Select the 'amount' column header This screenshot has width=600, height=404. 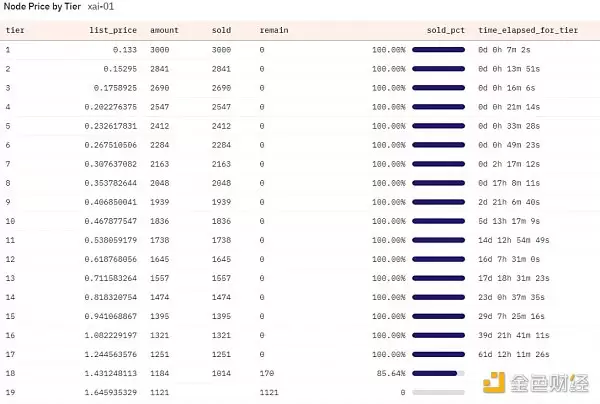[x=164, y=30]
